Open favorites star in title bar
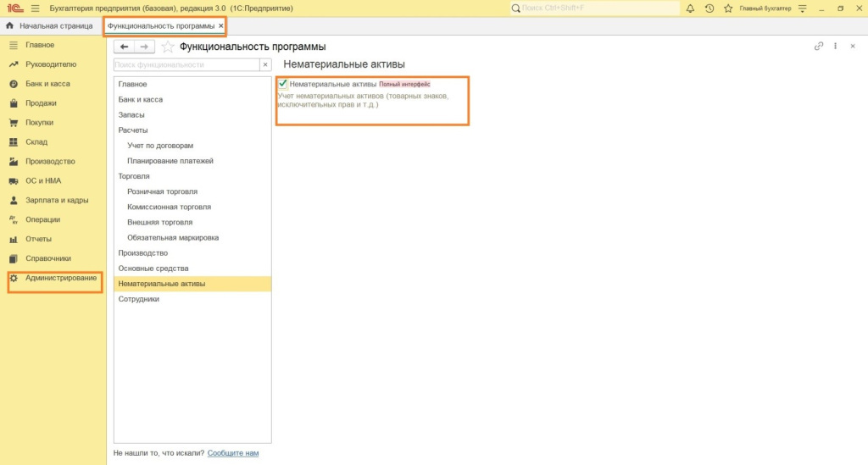 [x=728, y=8]
